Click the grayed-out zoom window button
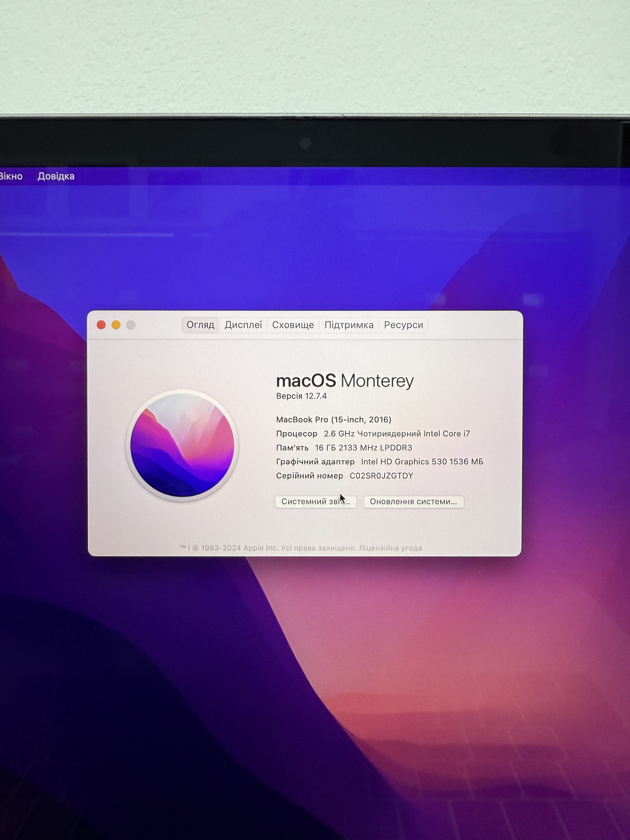 [x=131, y=325]
